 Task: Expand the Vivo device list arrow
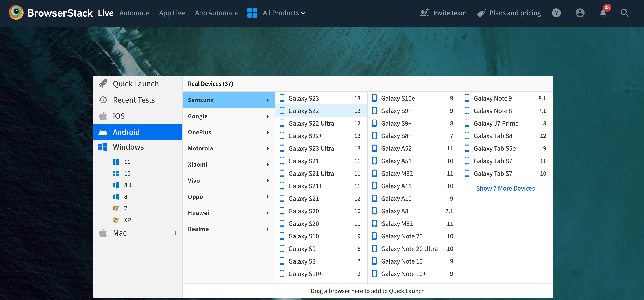[268, 181]
